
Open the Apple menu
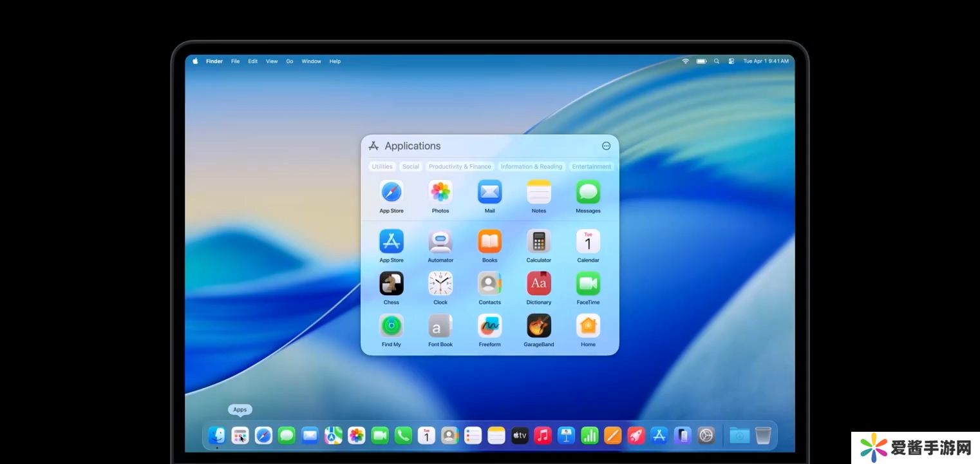pyautogui.click(x=195, y=61)
